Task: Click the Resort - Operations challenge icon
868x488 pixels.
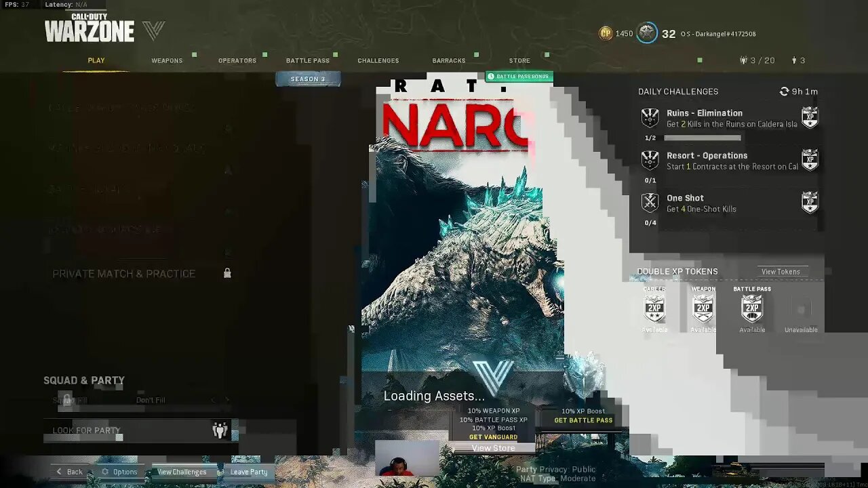Action: [x=650, y=160]
